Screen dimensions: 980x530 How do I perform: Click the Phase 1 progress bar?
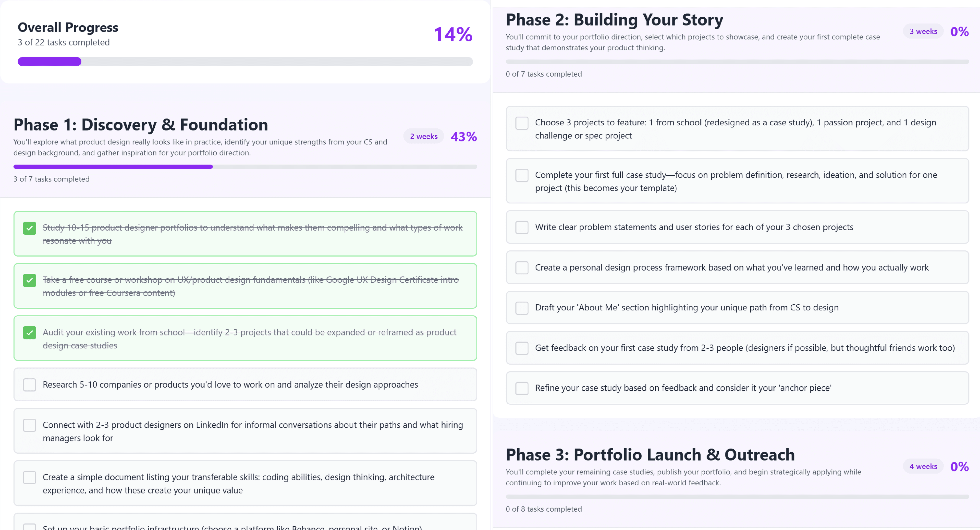[245, 166]
